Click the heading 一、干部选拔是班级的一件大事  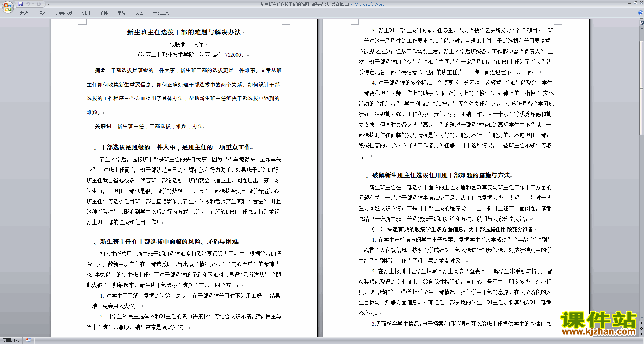(x=169, y=147)
